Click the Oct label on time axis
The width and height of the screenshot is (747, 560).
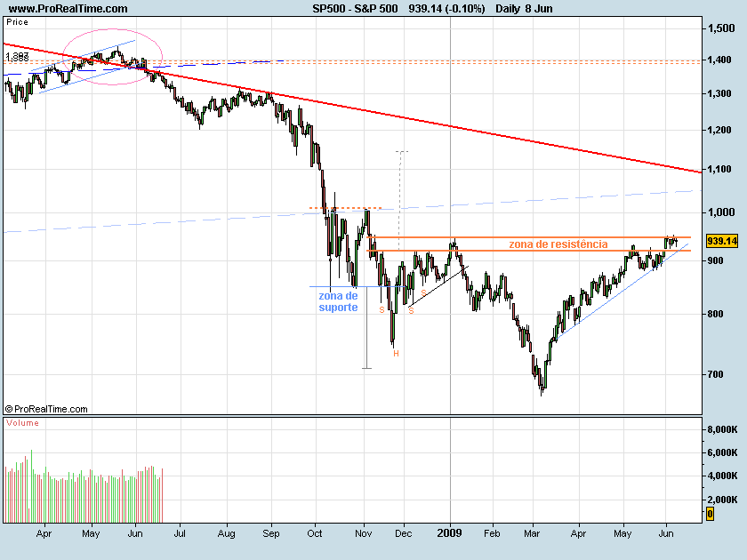(x=315, y=533)
